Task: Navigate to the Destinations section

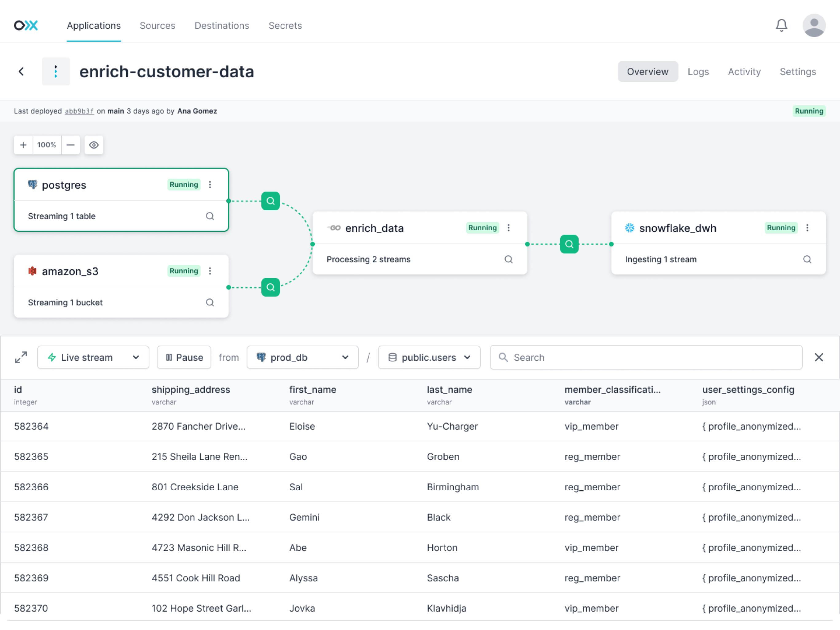Action: click(x=222, y=25)
